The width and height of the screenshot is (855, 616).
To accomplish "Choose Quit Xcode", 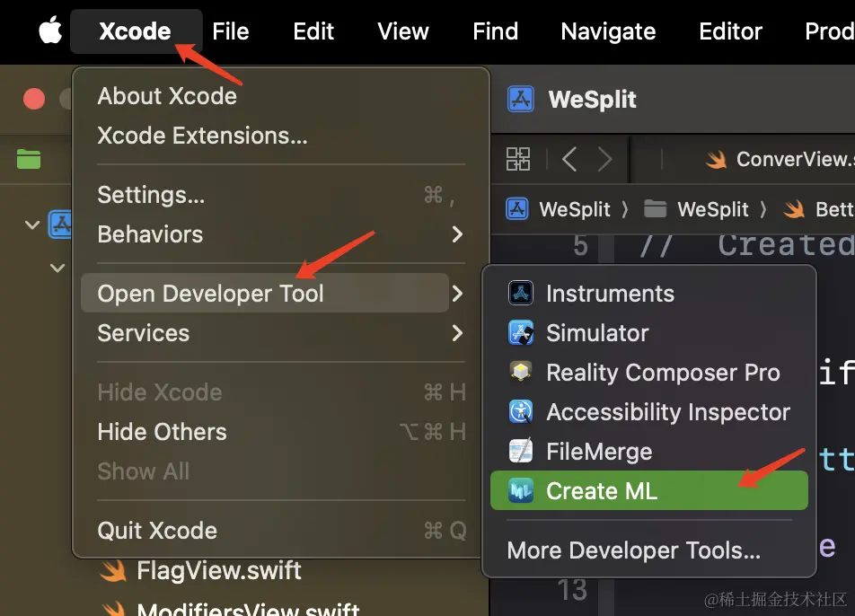I will (157, 531).
